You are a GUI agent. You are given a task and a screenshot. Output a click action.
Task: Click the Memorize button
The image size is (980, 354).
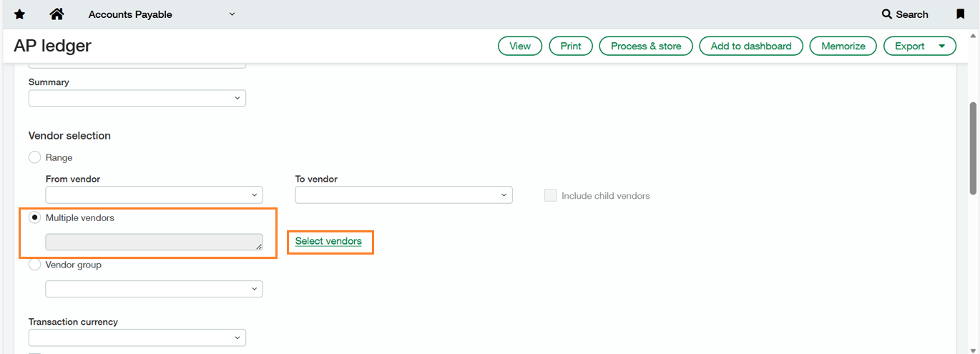click(x=843, y=46)
